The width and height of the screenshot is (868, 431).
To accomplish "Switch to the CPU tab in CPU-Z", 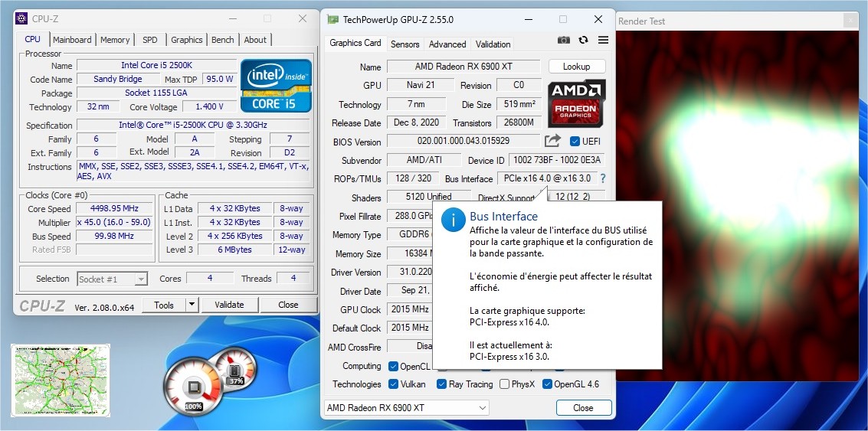I will click(33, 39).
